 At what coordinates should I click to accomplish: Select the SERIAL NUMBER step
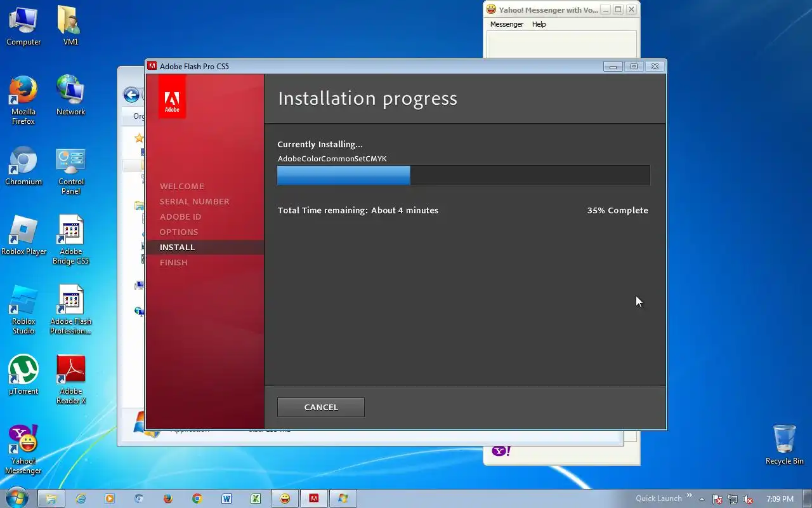pos(195,201)
